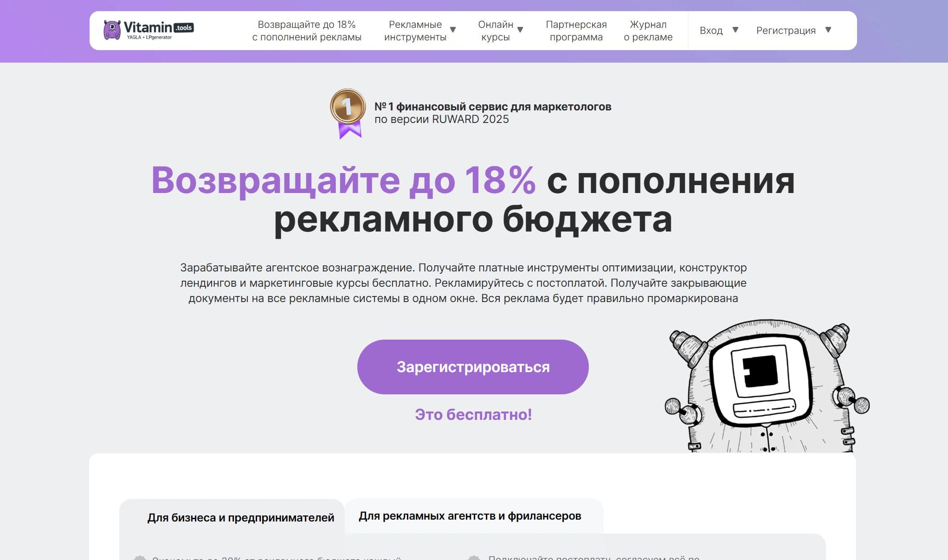This screenshot has height=560, width=948.
Task: Switch to Для рекламных агентств и фрилансеров tab
Action: click(x=470, y=516)
